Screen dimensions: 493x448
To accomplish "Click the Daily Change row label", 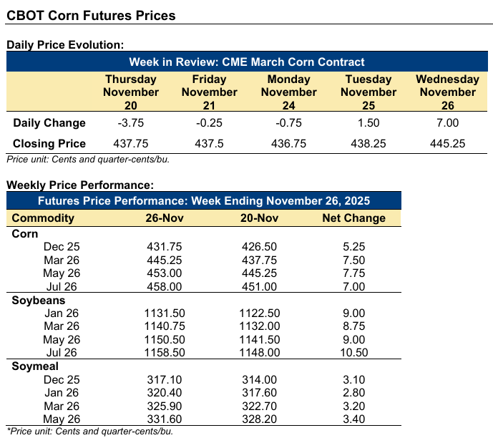I will [49, 122].
